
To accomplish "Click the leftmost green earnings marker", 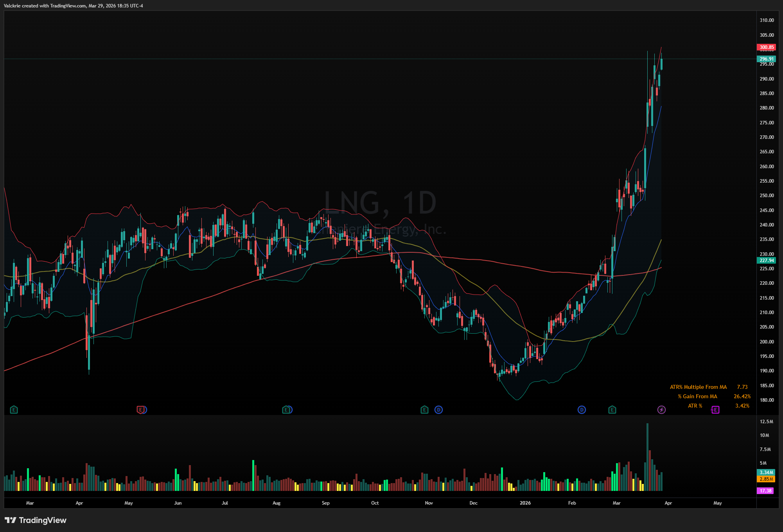I will point(14,410).
